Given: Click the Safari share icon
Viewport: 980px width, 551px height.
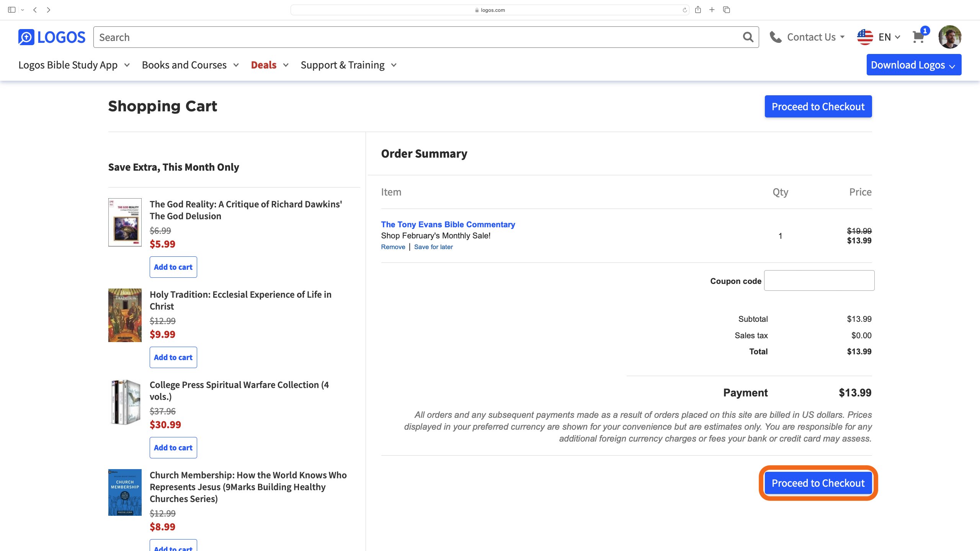Looking at the screenshot, I should [x=698, y=10].
